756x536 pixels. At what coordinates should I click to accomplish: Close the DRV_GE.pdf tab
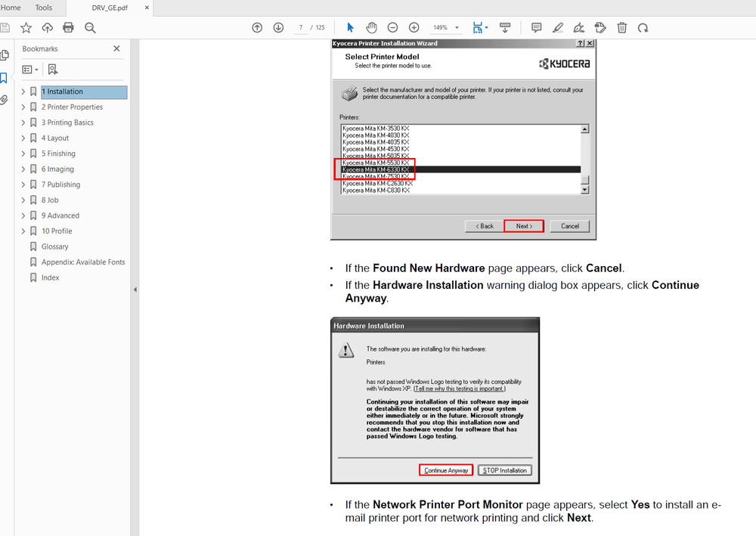tap(147, 8)
